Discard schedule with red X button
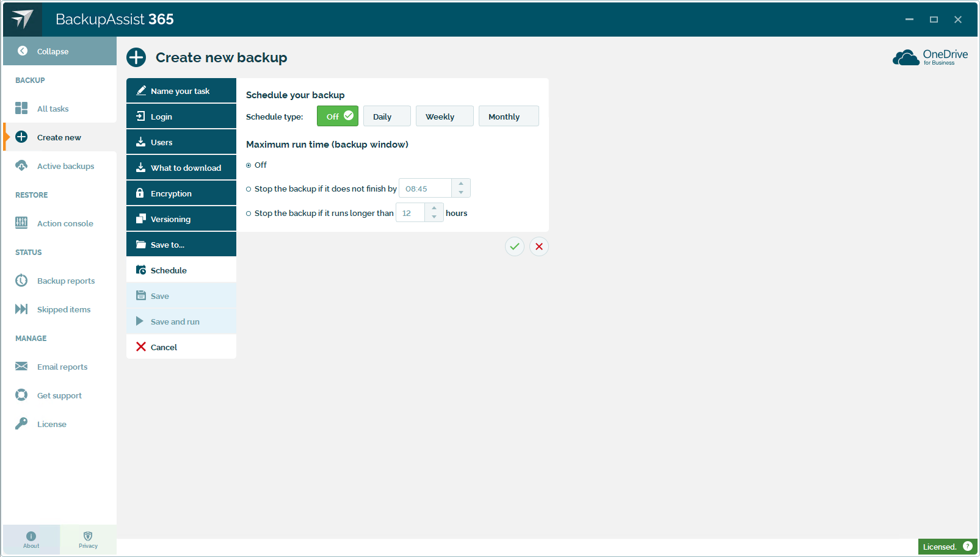Image resolution: width=980 pixels, height=557 pixels. [539, 246]
